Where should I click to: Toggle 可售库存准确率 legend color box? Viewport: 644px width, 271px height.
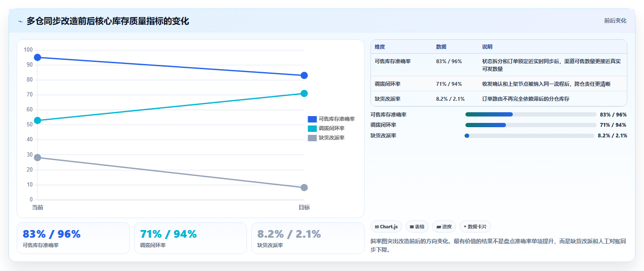tap(312, 119)
